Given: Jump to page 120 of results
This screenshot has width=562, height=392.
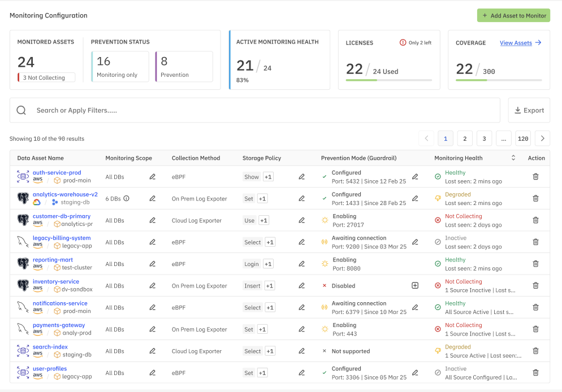Looking at the screenshot, I should pyautogui.click(x=523, y=138).
